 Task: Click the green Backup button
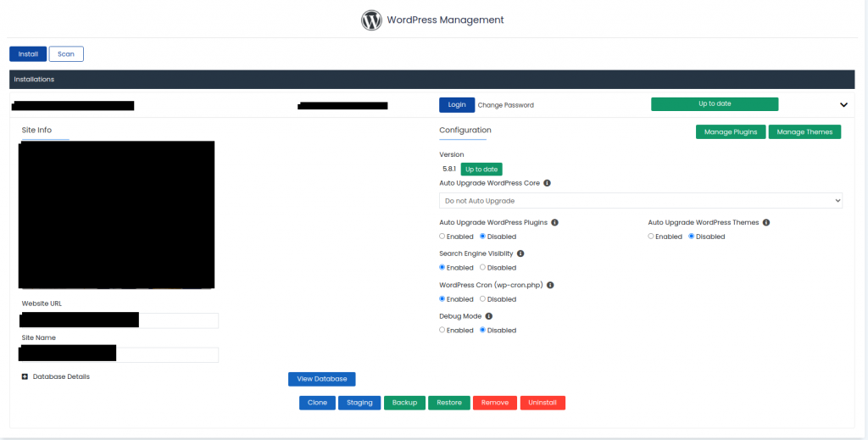pyautogui.click(x=404, y=403)
